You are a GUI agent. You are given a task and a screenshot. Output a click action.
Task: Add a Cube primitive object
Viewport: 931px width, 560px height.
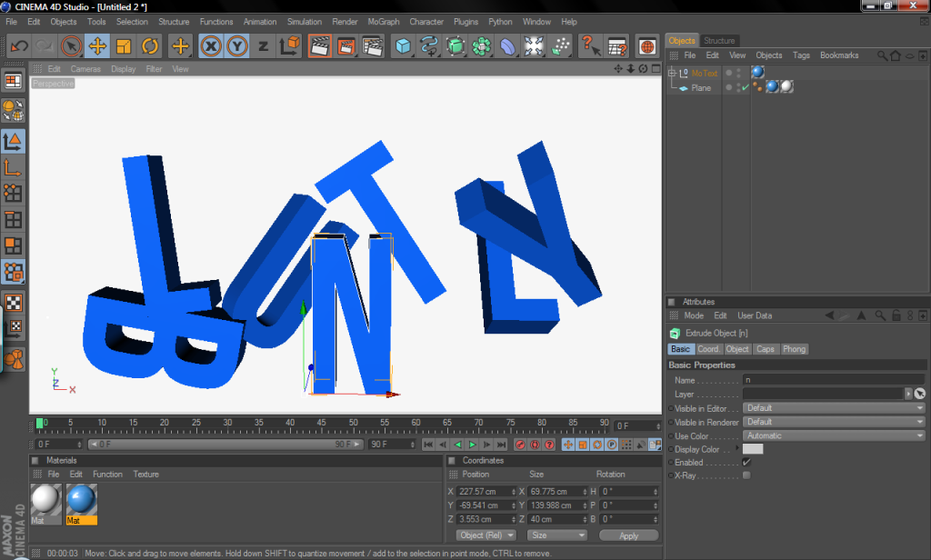(x=403, y=45)
